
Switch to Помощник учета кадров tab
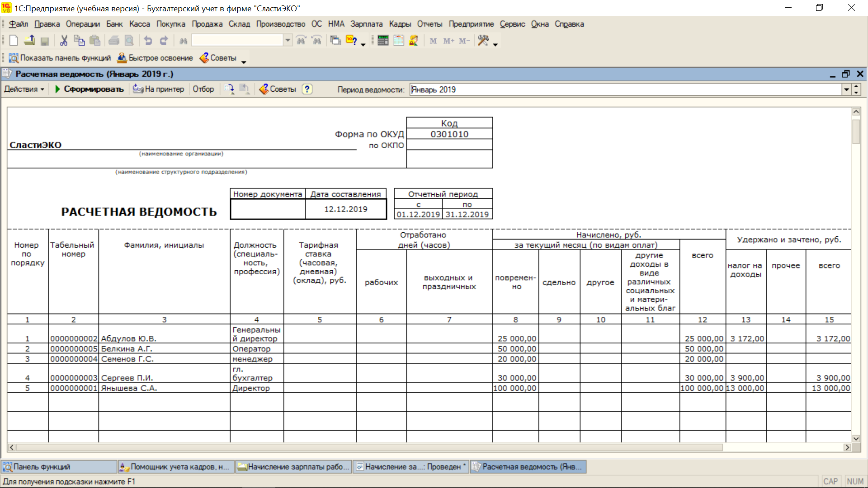click(176, 467)
